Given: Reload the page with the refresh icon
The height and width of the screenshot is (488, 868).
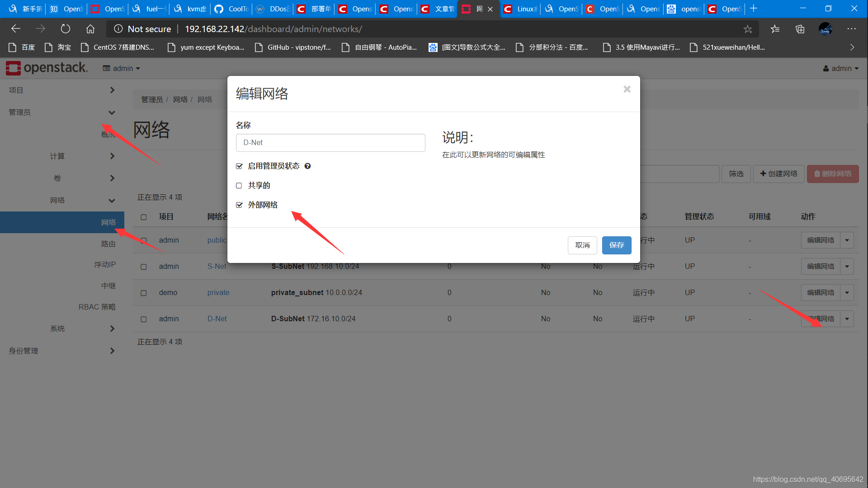Looking at the screenshot, I should [66, 29].
